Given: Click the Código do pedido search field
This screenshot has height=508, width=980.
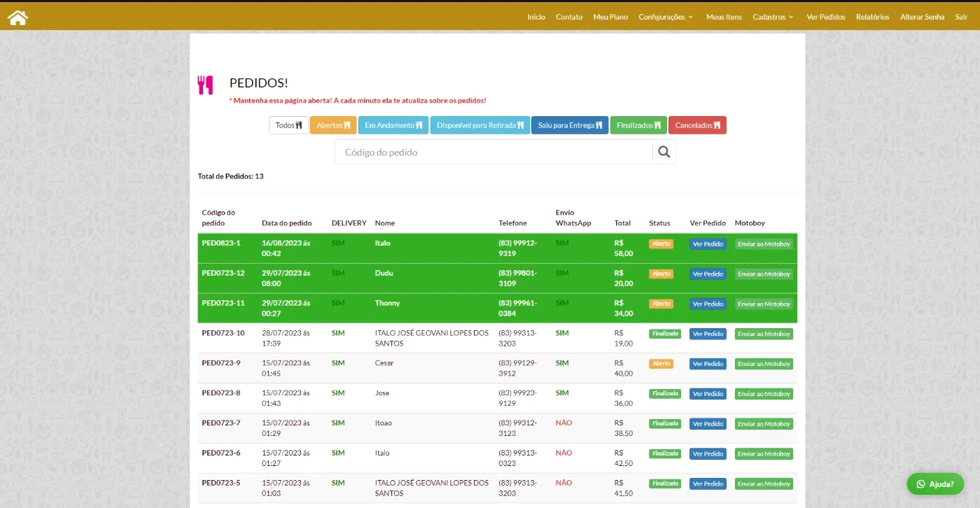Looking at the screenshot, I should [494, 152].
